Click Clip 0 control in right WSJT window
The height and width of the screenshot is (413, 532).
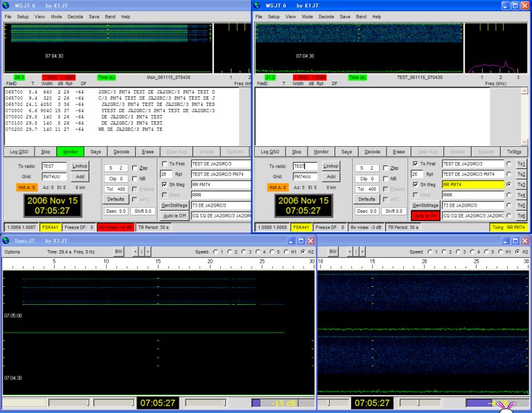pos(366,179)
